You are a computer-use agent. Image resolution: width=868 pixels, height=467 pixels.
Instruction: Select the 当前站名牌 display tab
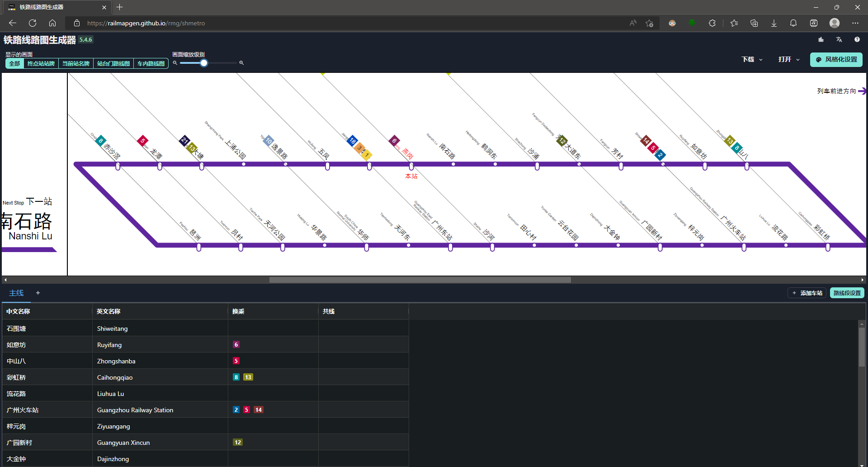[x=75, y=63]
